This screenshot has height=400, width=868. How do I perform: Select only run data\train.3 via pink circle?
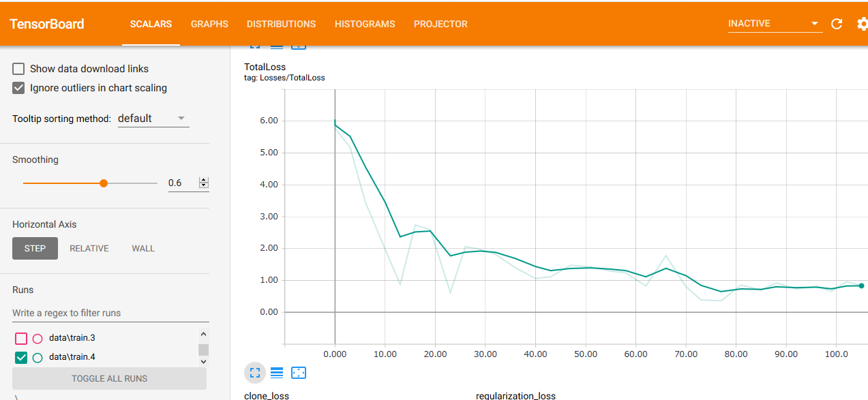coord(38,338)
